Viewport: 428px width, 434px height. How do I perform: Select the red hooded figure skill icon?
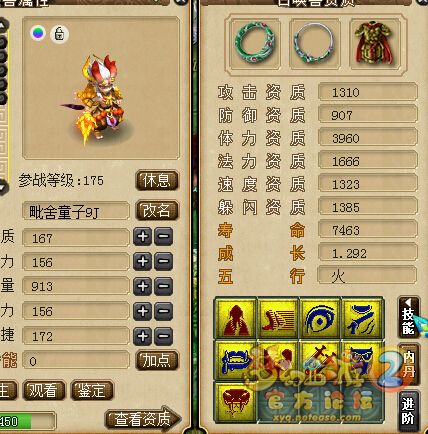[x=236, y=319]
